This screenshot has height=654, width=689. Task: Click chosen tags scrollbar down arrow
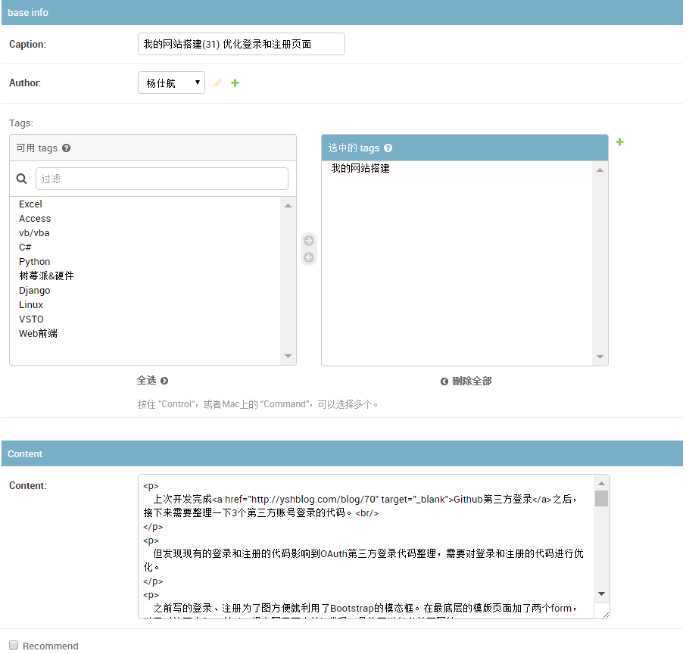pyautogui.click(x=600, y=356)
